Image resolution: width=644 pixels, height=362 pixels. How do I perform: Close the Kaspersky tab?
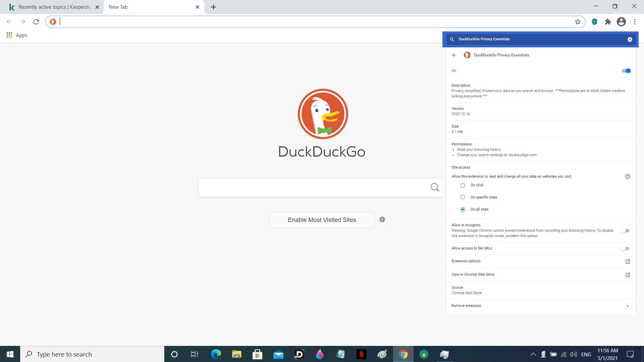[x=97, y=7]
